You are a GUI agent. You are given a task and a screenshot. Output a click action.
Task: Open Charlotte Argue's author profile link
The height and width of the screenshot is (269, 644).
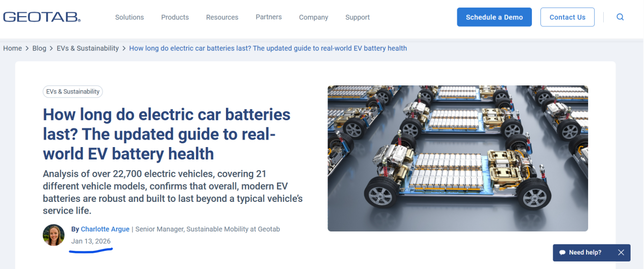(105, 229)
